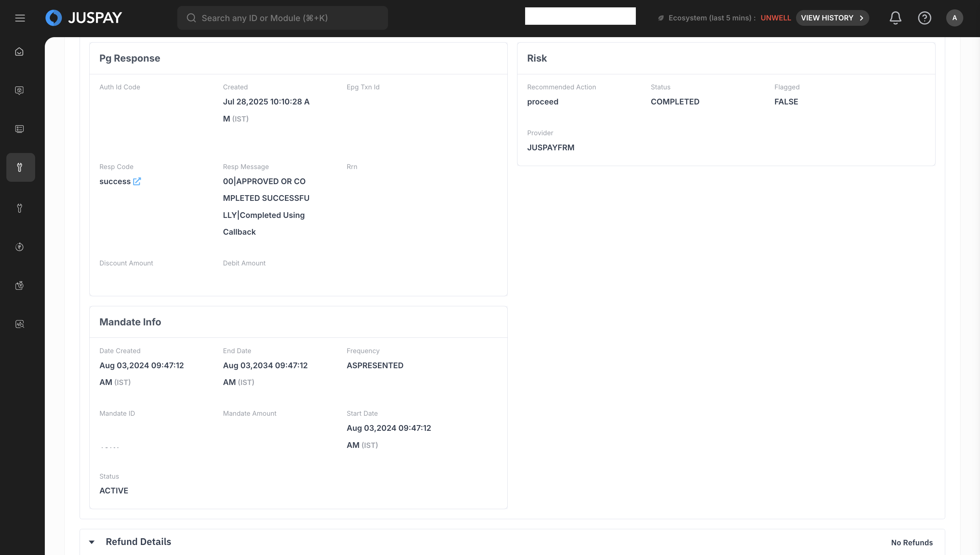Open the rupee refund circular-arrow icon
This screenshot has height=555, width=980.
[19, 247]
